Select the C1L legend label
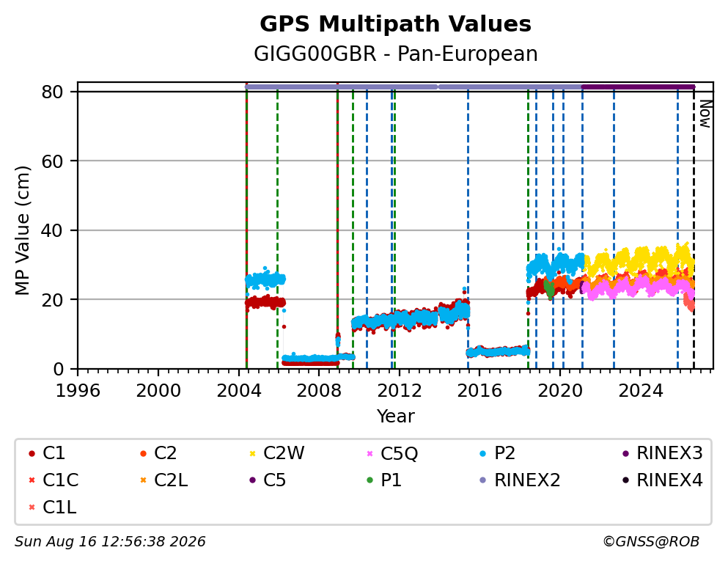Image resolution: width=728 pixels, height=564 pixels. click(59, 508)
